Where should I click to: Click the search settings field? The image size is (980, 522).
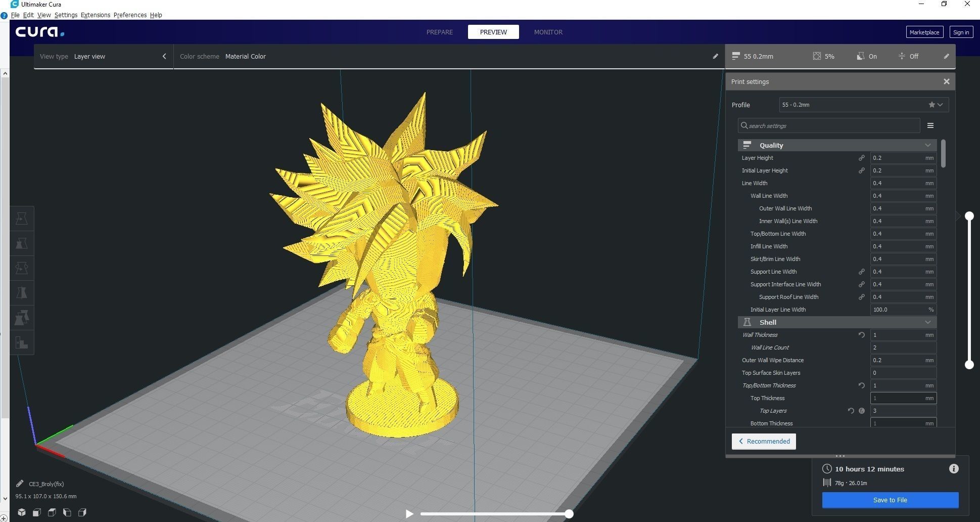point(829,125)
